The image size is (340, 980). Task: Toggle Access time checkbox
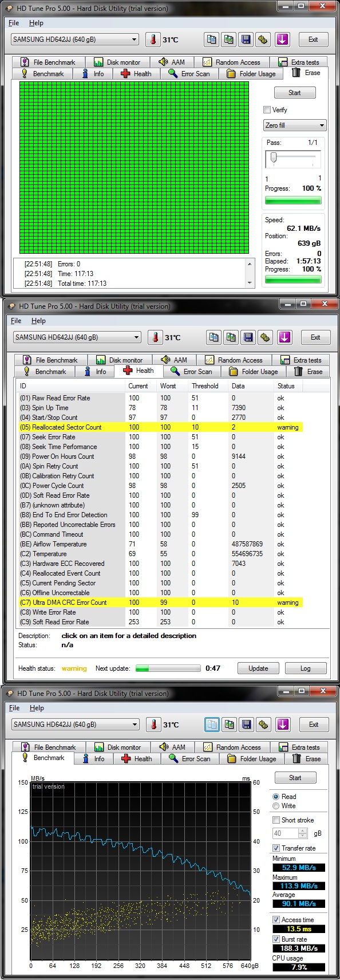click(x=276, y=920)
